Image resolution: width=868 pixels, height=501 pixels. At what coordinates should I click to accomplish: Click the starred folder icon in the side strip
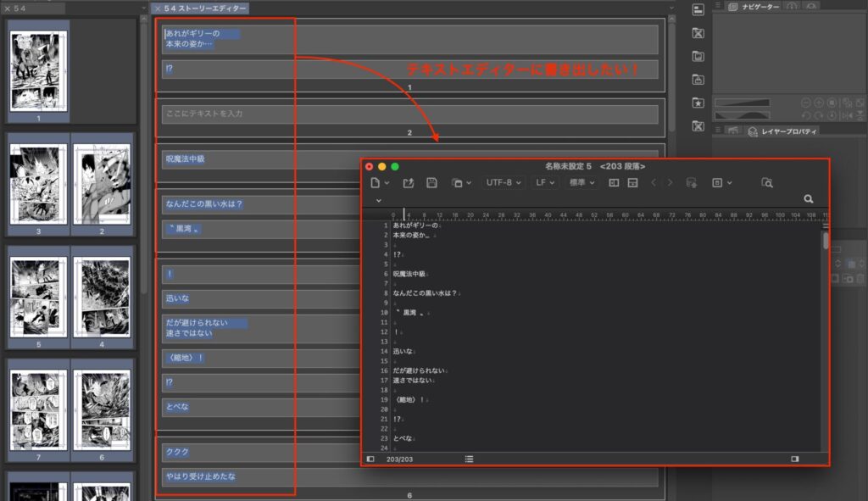[x=698, y=103]
